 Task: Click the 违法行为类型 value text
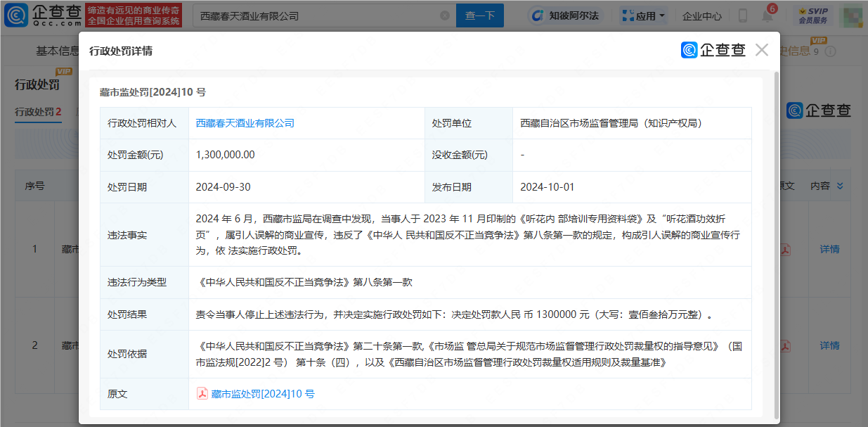[x=304, y=282]
